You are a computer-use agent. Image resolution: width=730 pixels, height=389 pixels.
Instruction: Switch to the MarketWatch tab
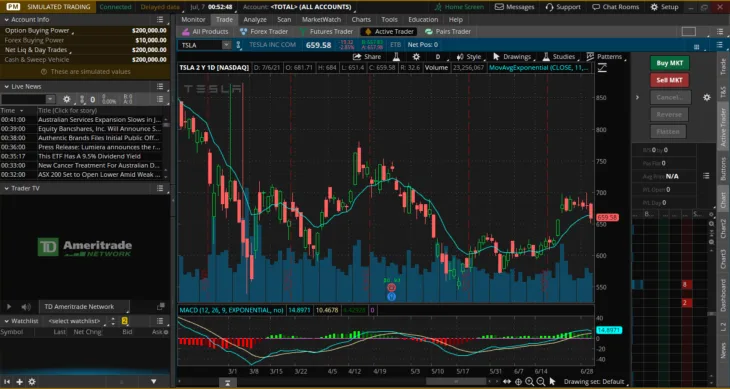click(x=321, y=20)
